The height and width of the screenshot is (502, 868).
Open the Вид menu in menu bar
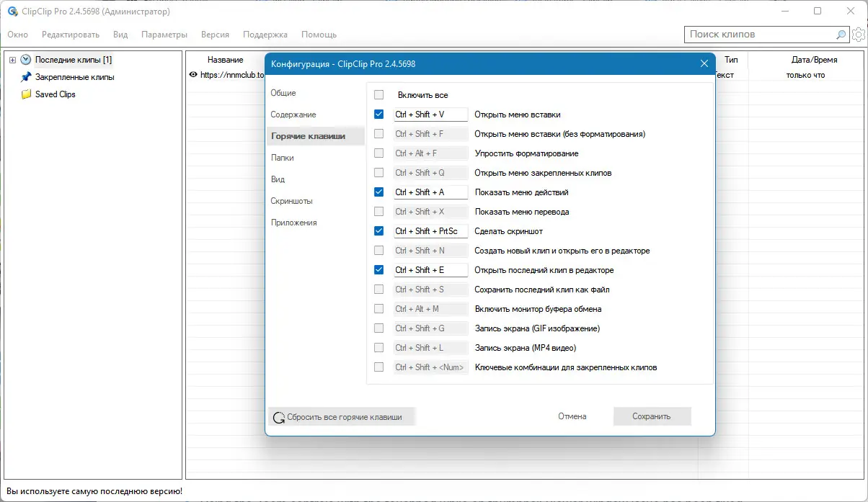point(120,35)
